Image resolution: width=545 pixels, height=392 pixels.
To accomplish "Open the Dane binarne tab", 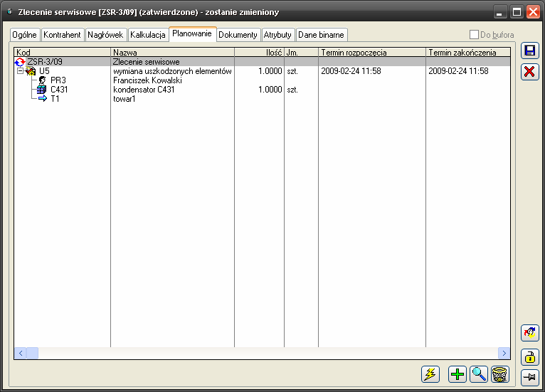I will [321, 35].
